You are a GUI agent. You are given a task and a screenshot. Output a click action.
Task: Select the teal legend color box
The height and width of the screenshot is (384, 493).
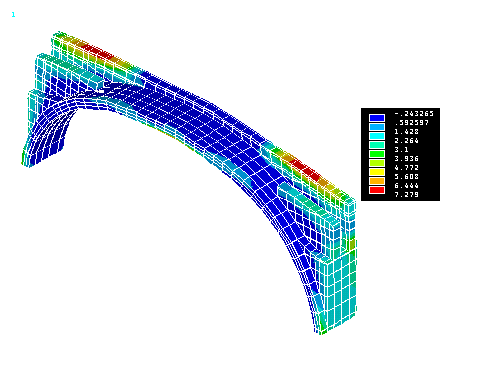click(377, 145)
